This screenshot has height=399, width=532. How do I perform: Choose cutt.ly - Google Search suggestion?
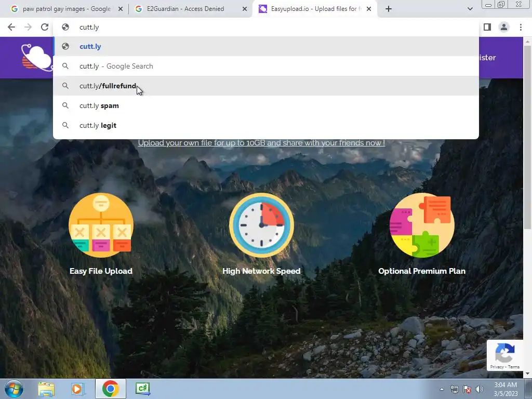tap(265, 66)
